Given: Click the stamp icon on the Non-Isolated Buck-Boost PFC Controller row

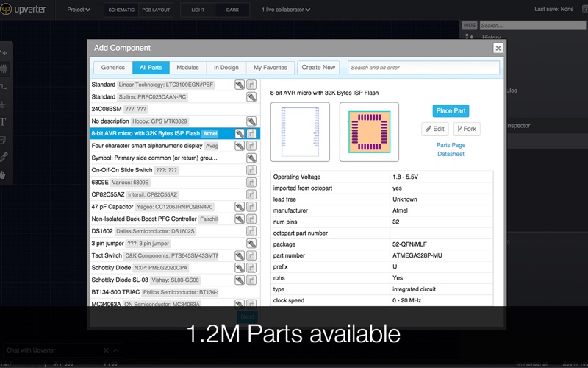Looking at the screenshot, I should point(240,219).
